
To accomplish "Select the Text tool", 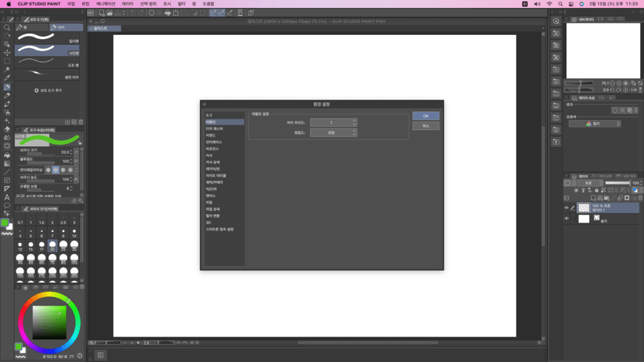I will point(7,197).
